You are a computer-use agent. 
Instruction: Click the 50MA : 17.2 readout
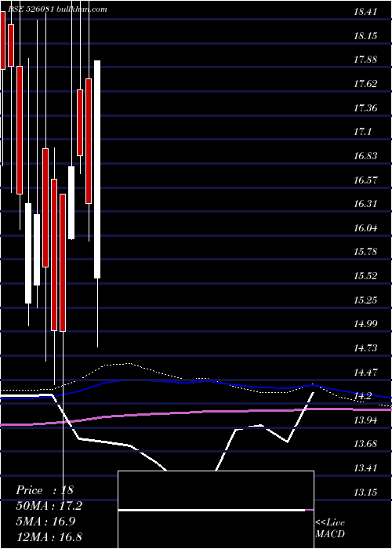49,506
